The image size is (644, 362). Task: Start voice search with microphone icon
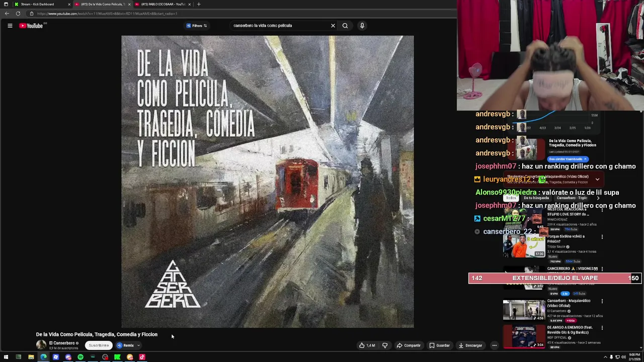point(362,26)
